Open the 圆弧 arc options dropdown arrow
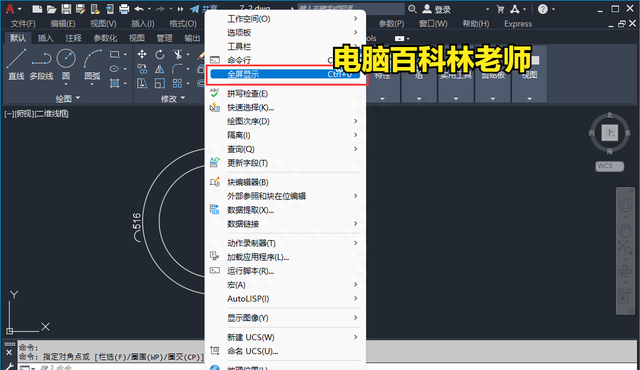Image resolution: width=640 pixels, height=370 pixels. coord(92,84)
